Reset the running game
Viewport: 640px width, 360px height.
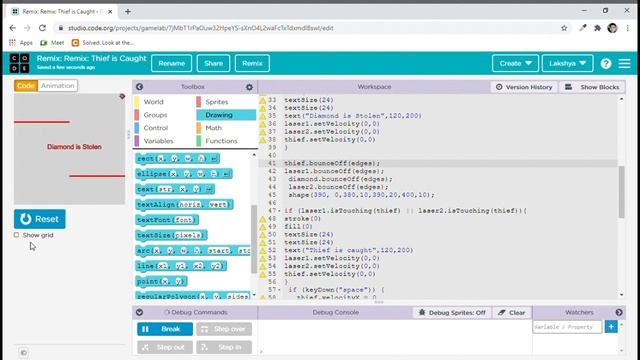point(40,219)
